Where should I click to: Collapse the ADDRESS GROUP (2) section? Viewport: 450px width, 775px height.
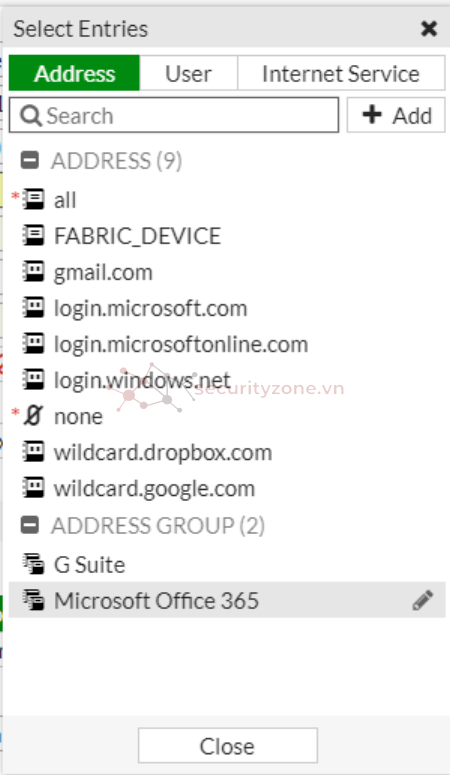30,525
